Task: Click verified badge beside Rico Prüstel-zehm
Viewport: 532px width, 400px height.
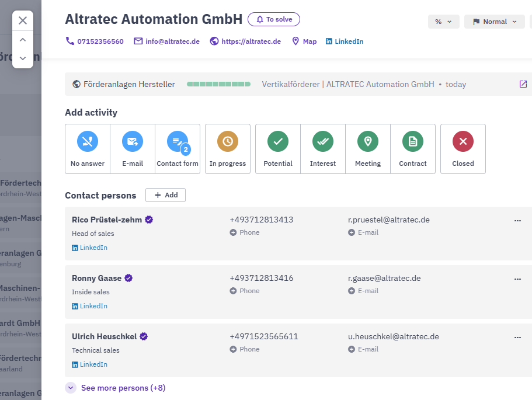Action: [149, 220]
